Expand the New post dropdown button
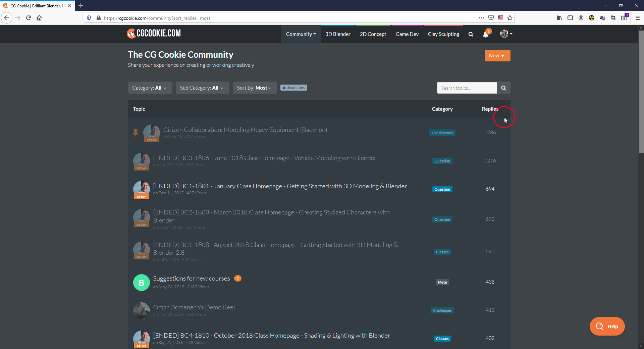The image size is (644, 349). tap(497, 56)
